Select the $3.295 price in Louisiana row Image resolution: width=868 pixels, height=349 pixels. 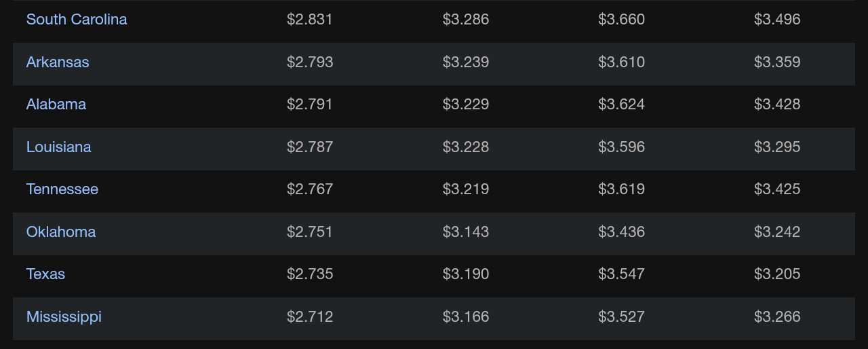coord(777,147)
